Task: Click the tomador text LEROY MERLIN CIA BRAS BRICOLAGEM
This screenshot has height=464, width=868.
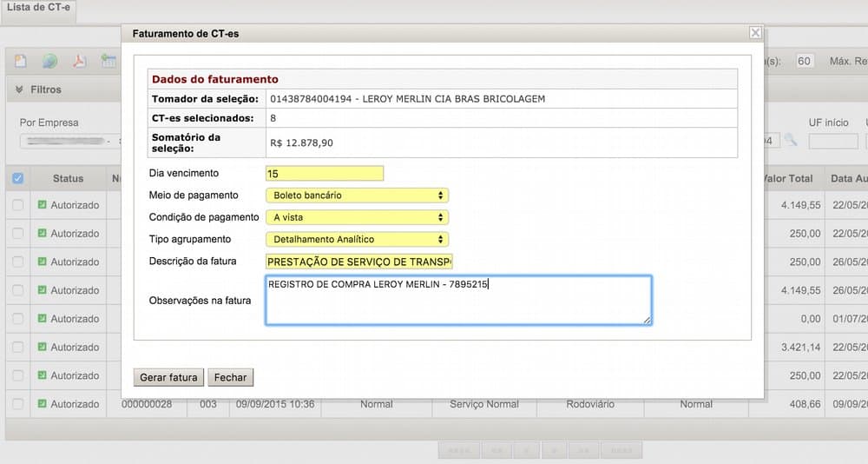Action: point(453,99)
